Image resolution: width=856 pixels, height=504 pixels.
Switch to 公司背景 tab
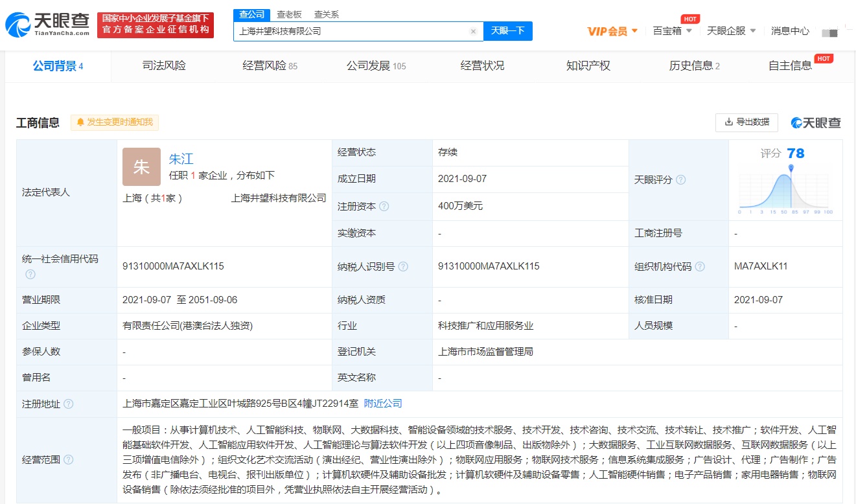58,65
